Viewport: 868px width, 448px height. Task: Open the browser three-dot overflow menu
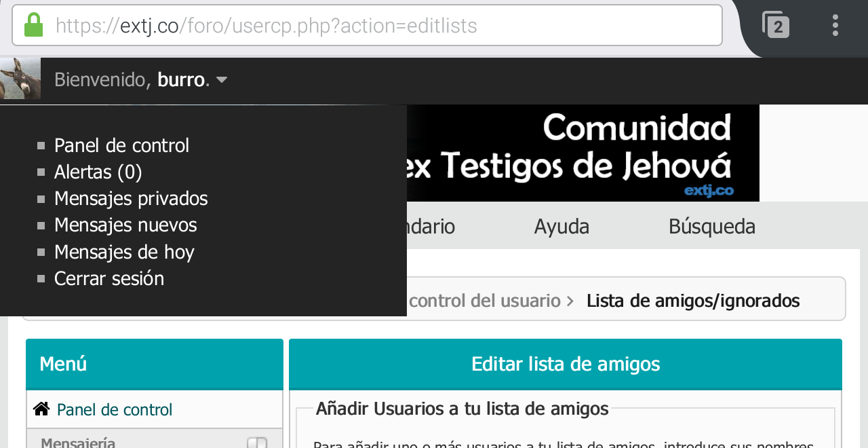pos(835,25)
